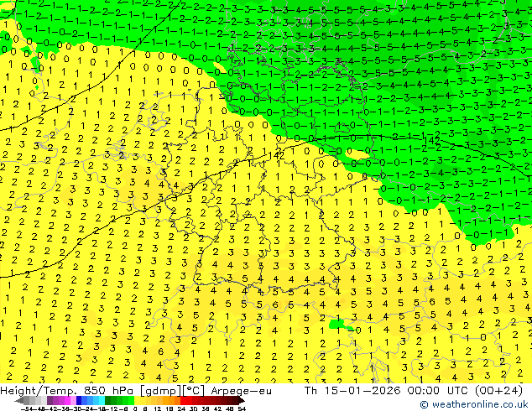Click the dark blue legend swatch
Viewport: 532px width, 411px height.
point(79,400)
